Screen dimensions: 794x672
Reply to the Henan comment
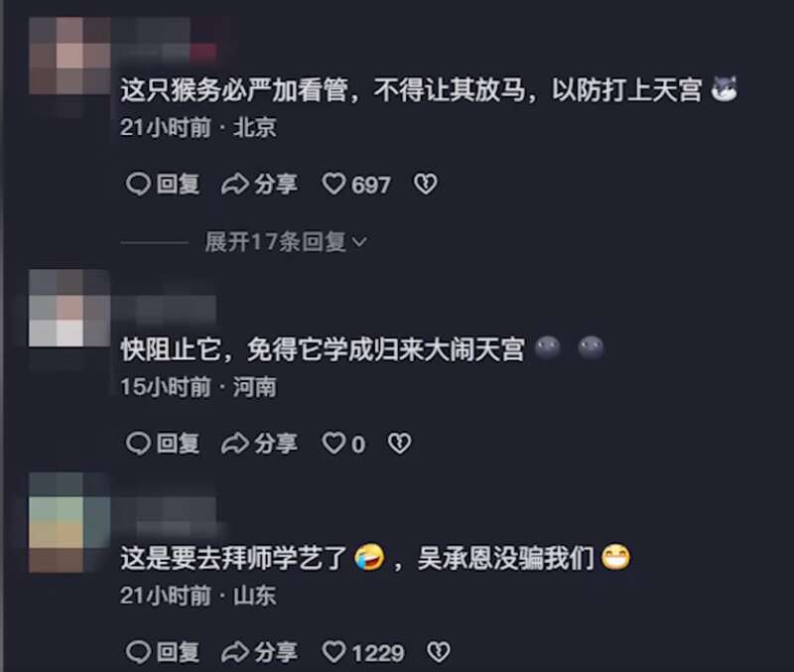pos(163,444)
